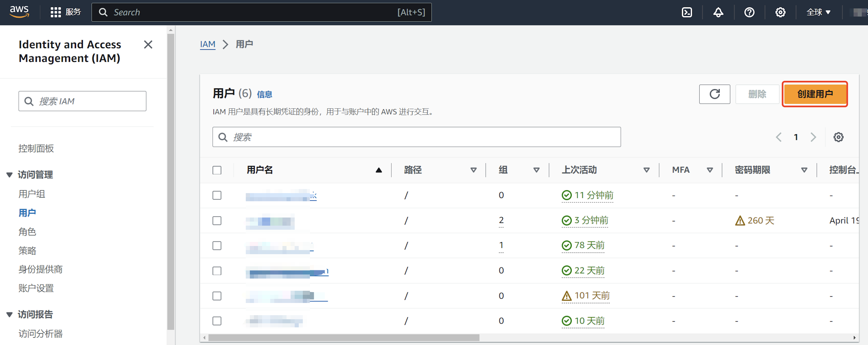Click the IAM breadcrumb link
The image size is (868, 345).
(x=207, y=44)
